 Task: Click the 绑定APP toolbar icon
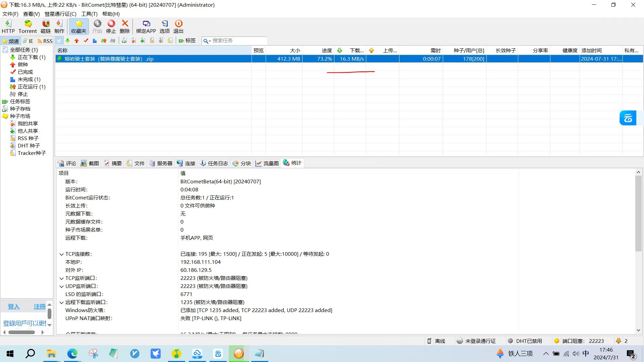click(x=146, y=26)
